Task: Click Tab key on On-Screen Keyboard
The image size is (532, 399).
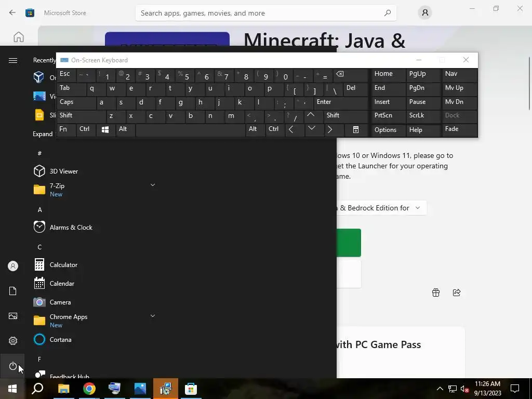Action: pos(71,88)
